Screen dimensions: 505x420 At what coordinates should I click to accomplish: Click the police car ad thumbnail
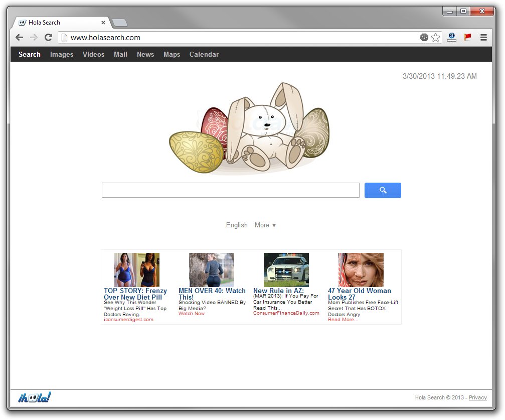tap(286, 270)
